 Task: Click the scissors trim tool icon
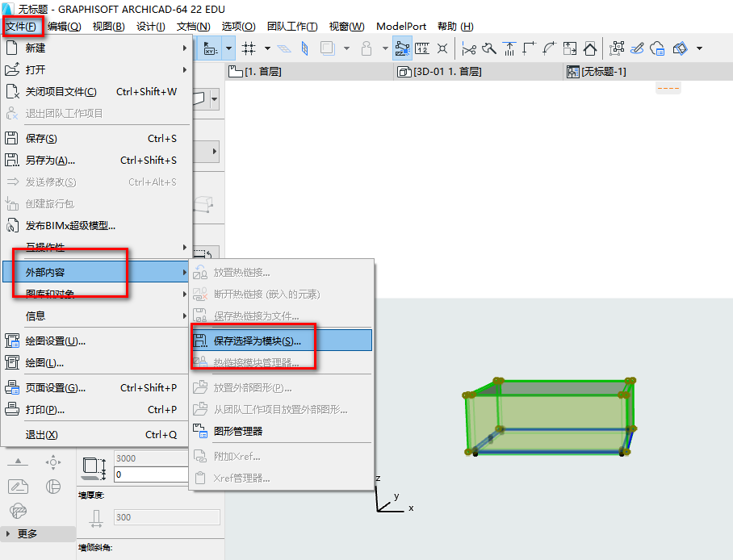click(468, 48)
